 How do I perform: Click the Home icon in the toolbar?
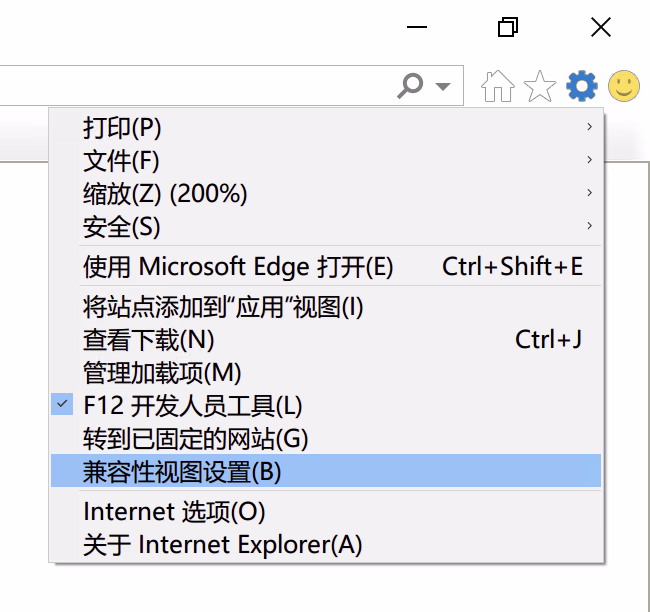coord(497,87)
